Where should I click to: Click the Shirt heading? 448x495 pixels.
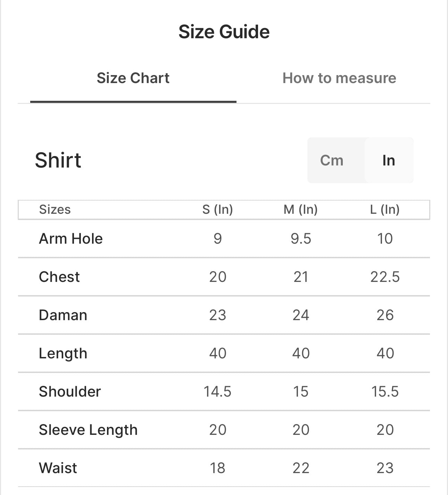click(58, 160)
